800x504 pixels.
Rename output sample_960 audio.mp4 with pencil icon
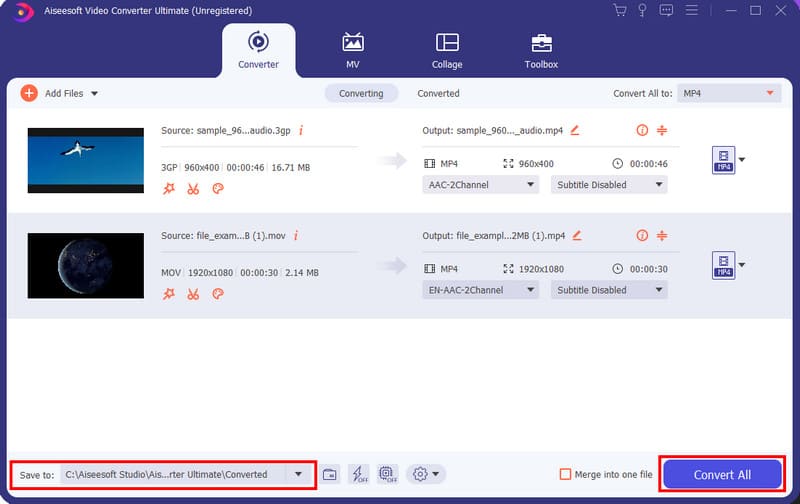coord(575,130)
